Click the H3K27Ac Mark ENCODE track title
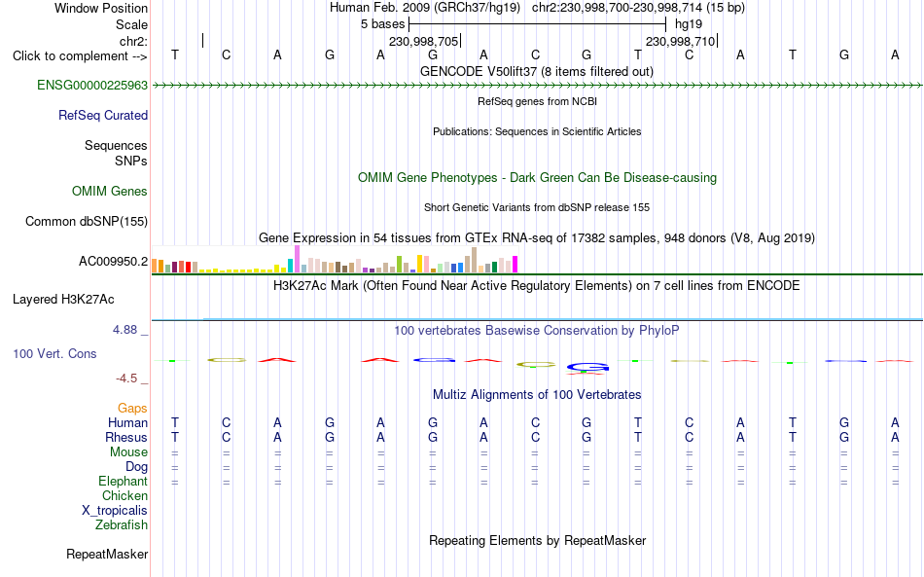The height and width of the screenshot is (577, 924). tap(537, 286)
